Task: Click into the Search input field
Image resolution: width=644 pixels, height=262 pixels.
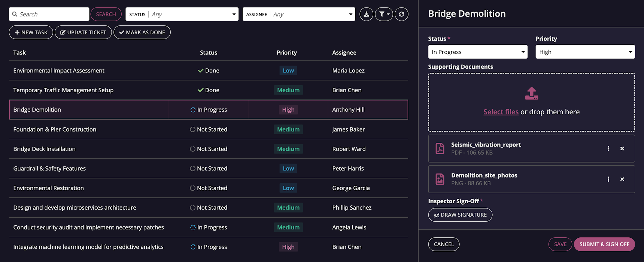Action: click(49, 14)
